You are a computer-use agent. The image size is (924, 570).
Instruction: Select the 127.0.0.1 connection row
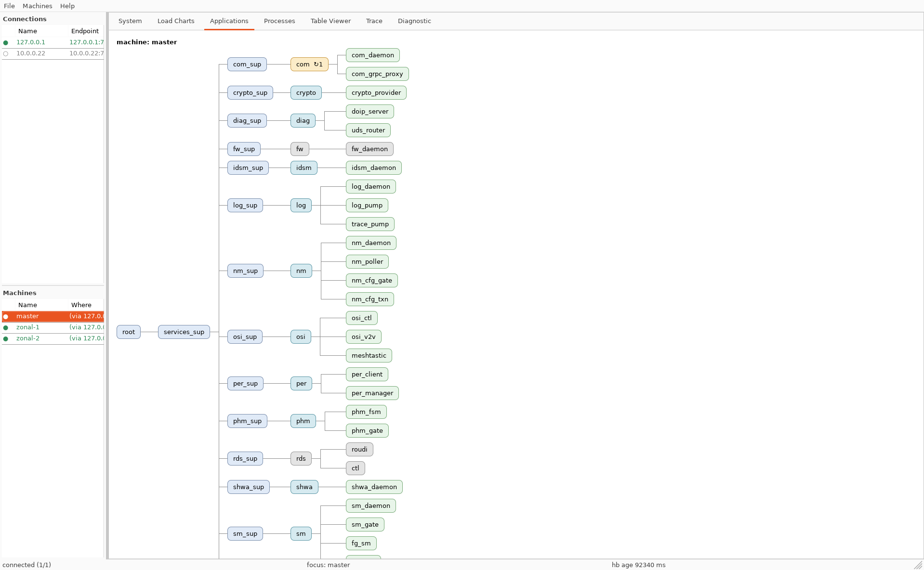tap(53, 42)
